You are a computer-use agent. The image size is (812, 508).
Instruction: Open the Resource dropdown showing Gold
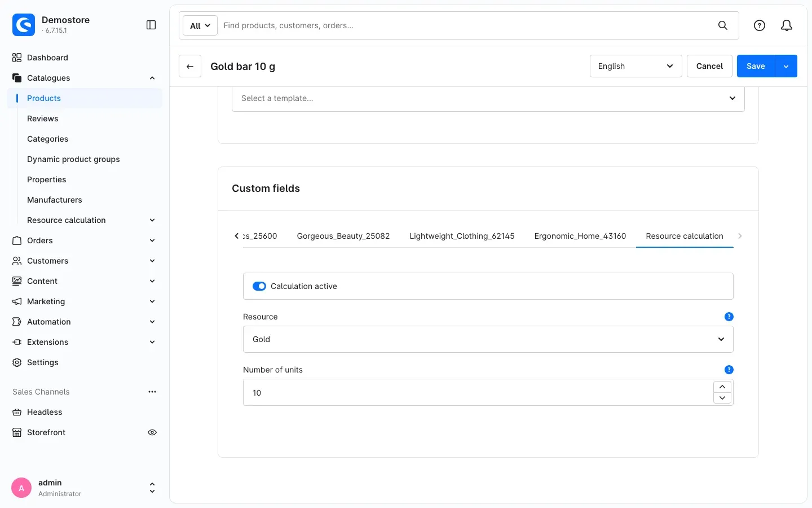click(488, 339)
